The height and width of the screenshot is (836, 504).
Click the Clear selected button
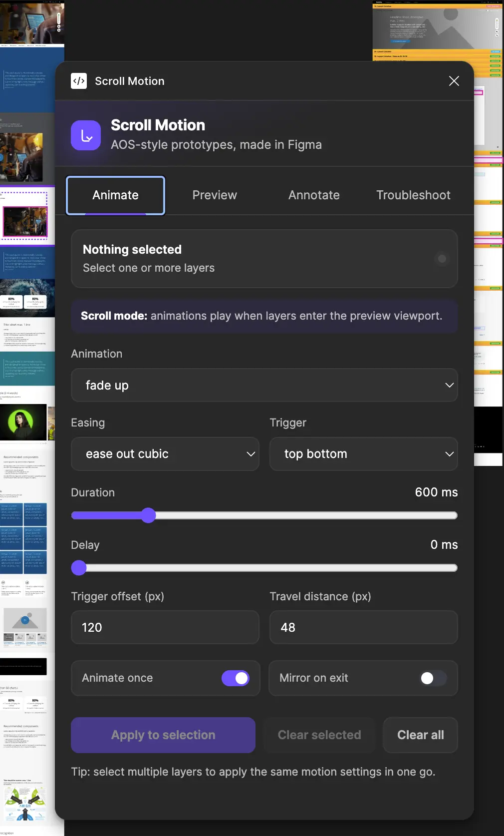[319, 735]
